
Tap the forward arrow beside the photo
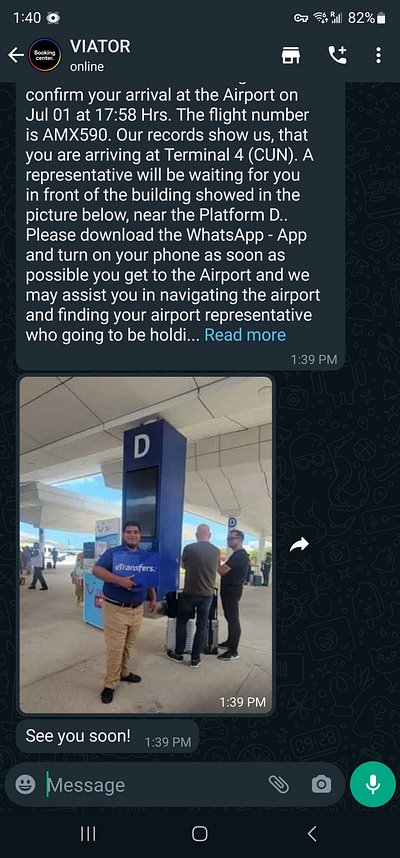coord(299,544)
